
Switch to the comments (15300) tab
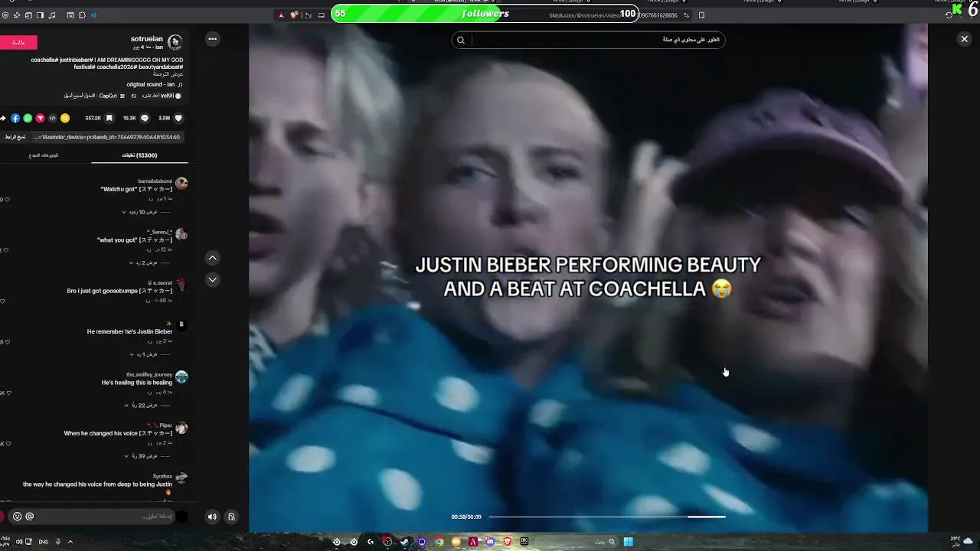[139, 155]
